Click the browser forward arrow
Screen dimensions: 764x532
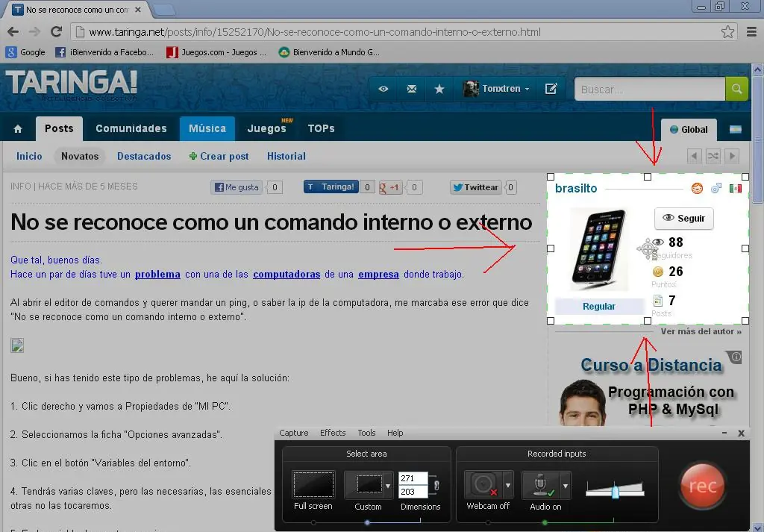click(34, 32)
